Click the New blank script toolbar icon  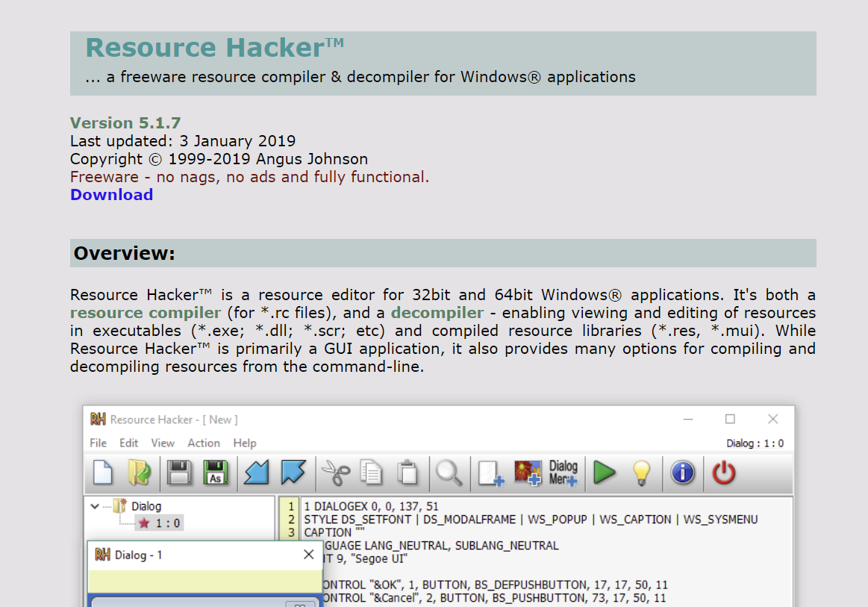[103, 473]
